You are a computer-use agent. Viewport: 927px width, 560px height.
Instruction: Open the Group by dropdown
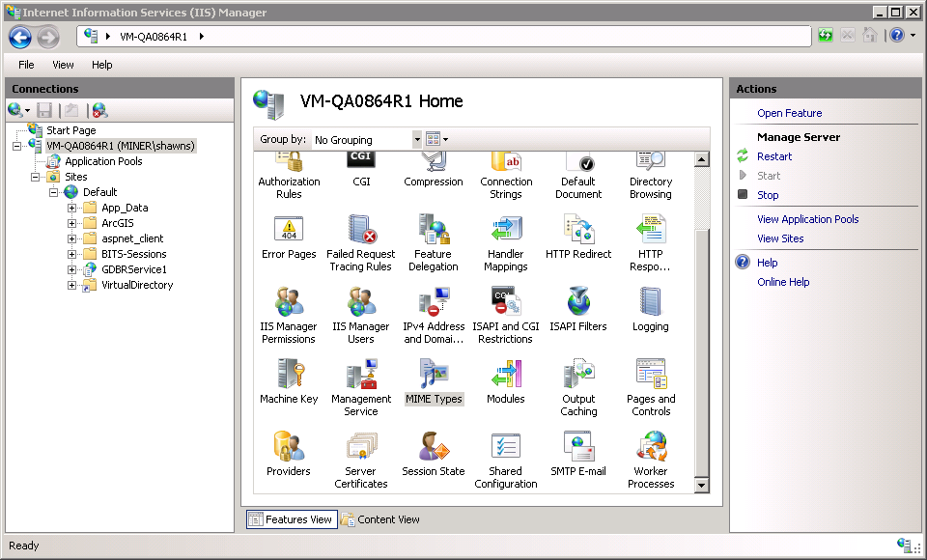click(417, 140)
